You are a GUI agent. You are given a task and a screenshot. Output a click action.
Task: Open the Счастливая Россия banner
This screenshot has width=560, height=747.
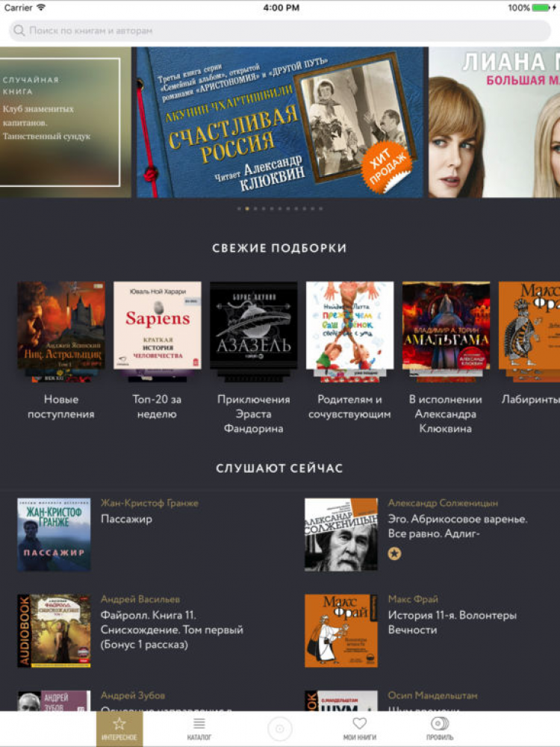[280, 122]
